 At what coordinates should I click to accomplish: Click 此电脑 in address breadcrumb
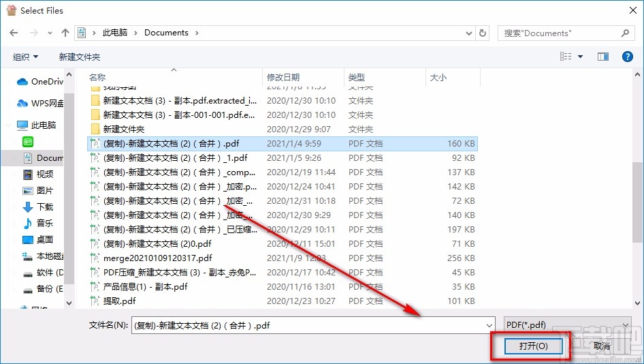(x=115, y=33)
